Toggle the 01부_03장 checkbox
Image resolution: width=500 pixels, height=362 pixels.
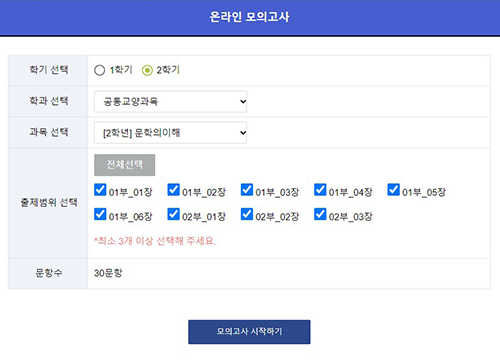247,190
